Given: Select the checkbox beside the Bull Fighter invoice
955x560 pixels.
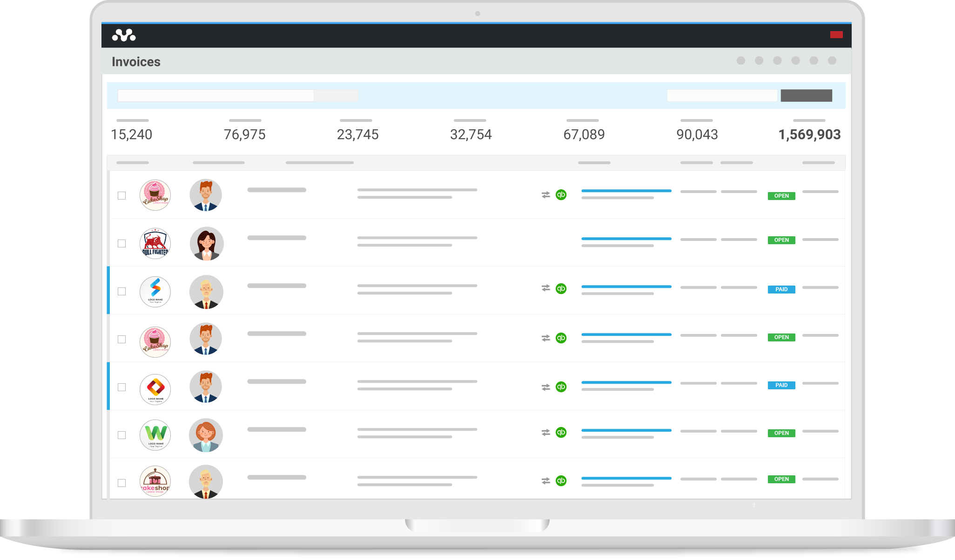Looking at the screenshot, I should pyautogui.click(x=122, y=243).
